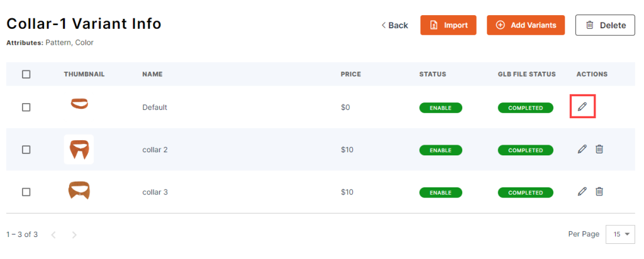Edit the collar 3 variant
The width and height of the screenshot is (644, 259).
[x=582, y=191]
